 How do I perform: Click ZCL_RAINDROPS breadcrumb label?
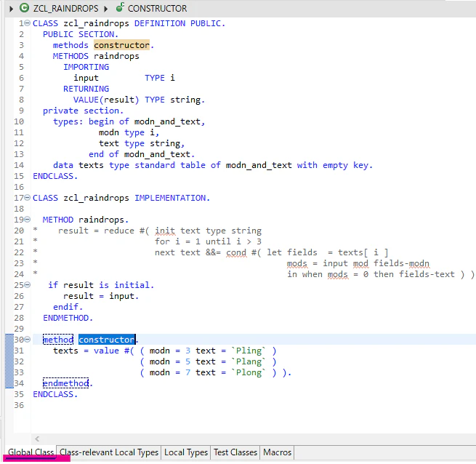(66, 9)
